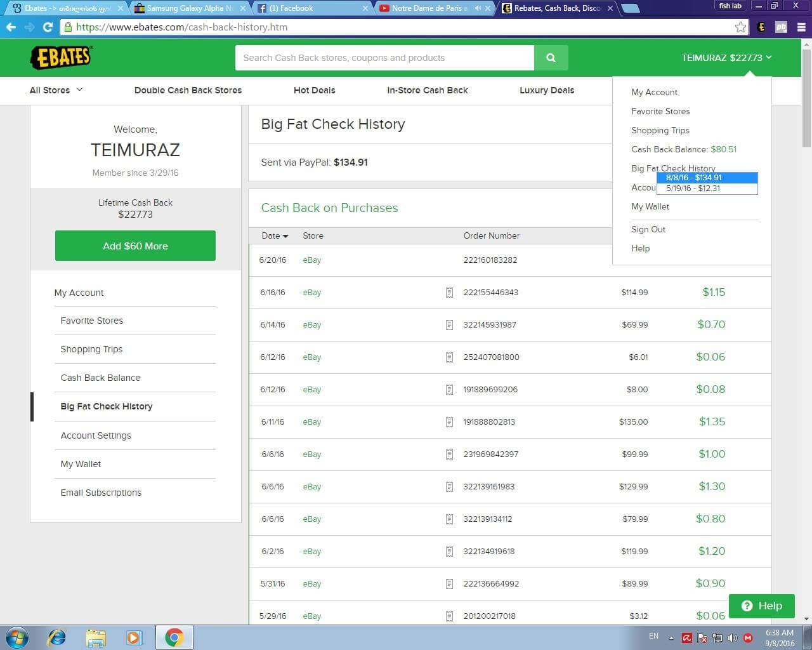Click the taskbar clock showing 6:38 AM
The width and height of the screenshot is (812, 650).
780,638
